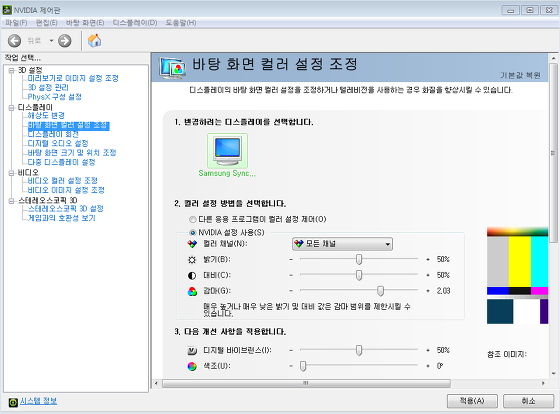The height and width of the screenshot is (414, 560).
Task: Click the brightness 50% value text
Action: 443,259
